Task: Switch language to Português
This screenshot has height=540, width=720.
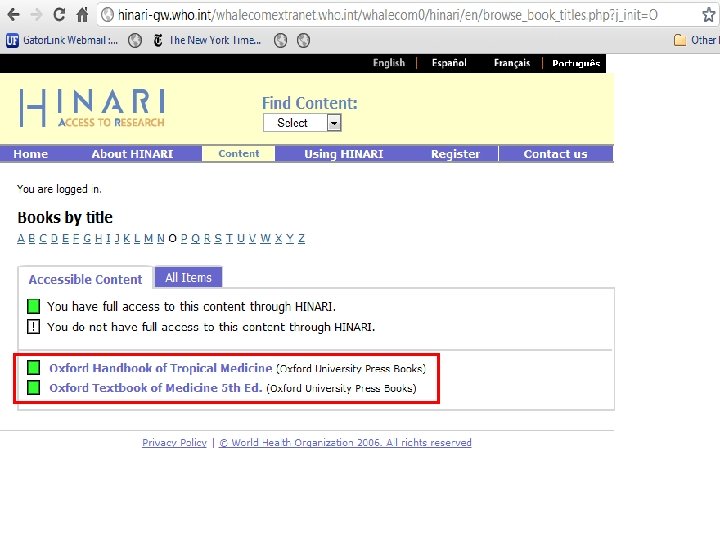Action: 576,63
